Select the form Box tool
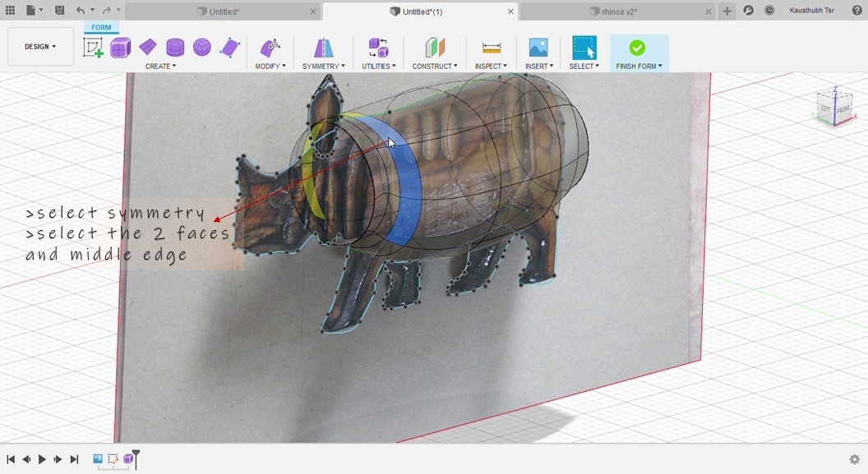Image resolution: width=868 pixels, height=474 pixels. 120,48
